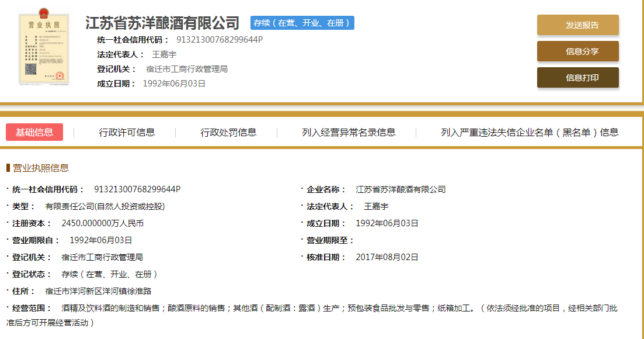Open 列入严重违法失信企业名单(黑名单)信息 tab

[529, 132]
